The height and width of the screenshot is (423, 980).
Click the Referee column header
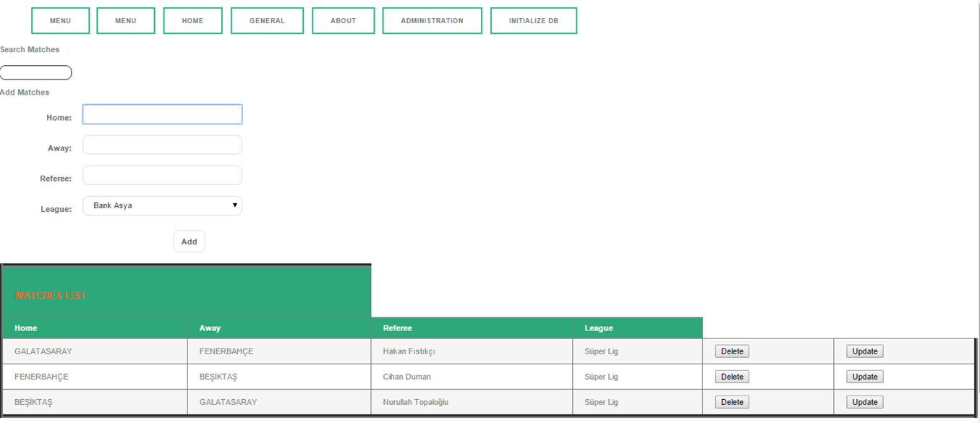[472, 328]
